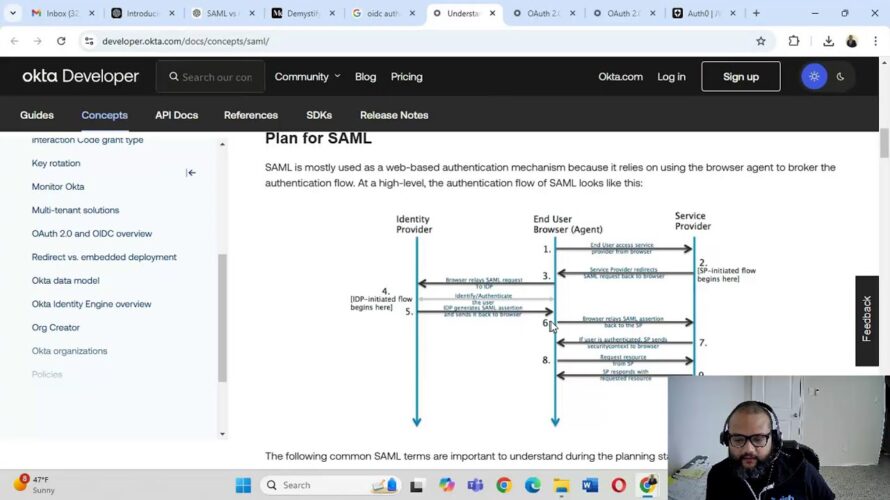The height and width of the screenshot is (500, 890).
Task: Open Microsoft Word taskbar icon
Action: (590, 485)
